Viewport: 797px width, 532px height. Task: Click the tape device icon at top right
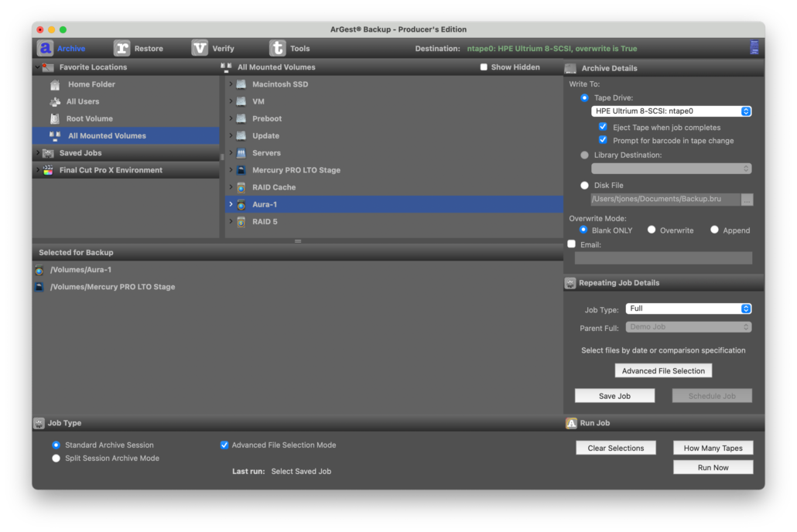click(x=754, y=48)
